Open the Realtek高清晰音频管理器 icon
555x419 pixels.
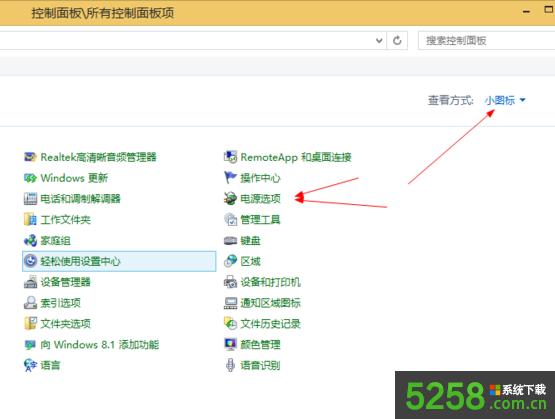(x=30, y=157)
